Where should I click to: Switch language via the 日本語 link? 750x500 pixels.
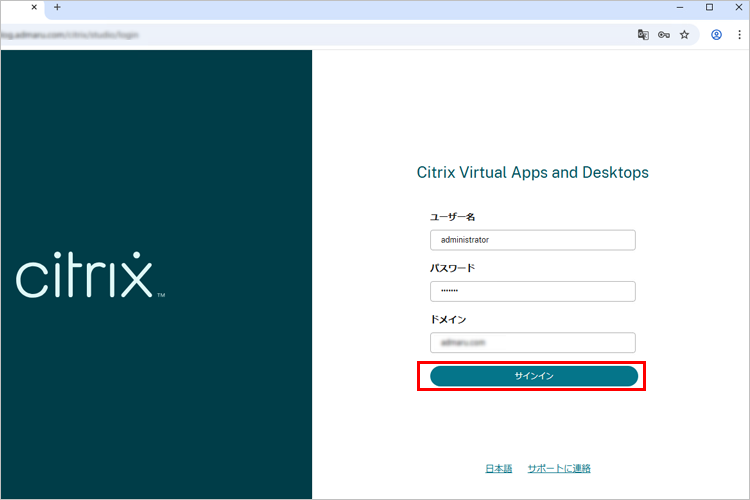(498, 468)
